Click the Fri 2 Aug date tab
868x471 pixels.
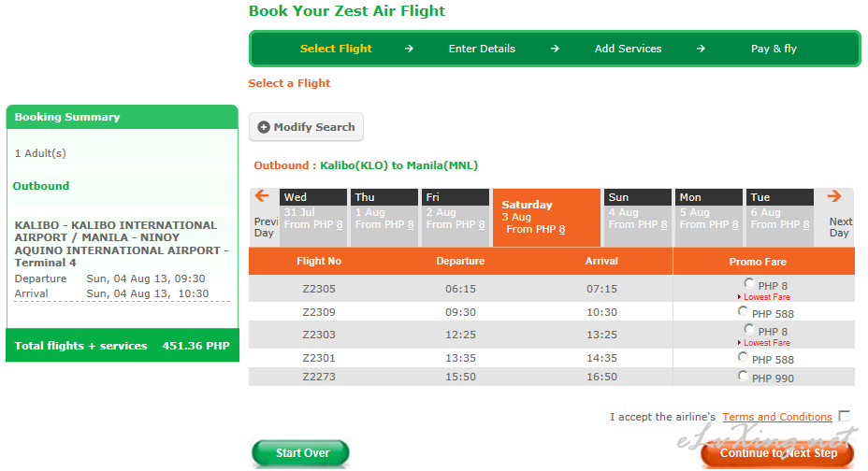pos(456,217)
